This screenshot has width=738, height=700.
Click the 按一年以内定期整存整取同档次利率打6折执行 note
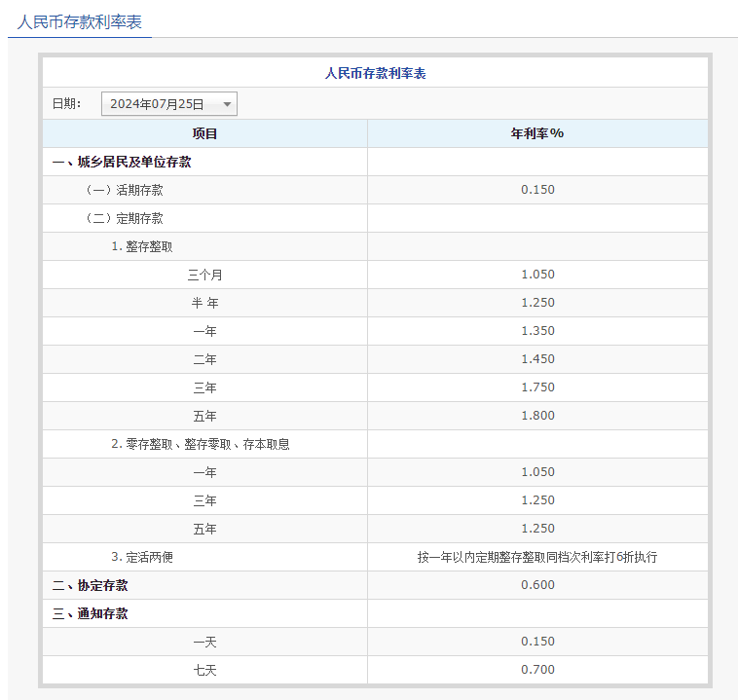(537, 557)
